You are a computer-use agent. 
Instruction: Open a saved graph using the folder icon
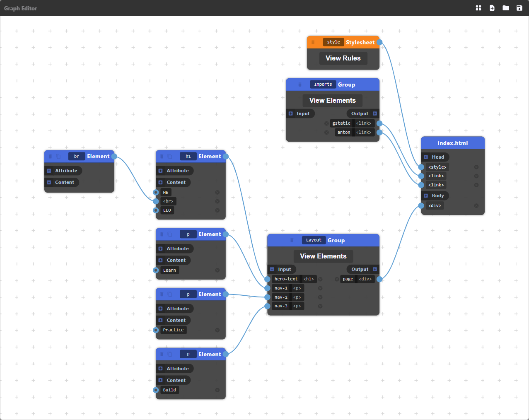[505, 8]
